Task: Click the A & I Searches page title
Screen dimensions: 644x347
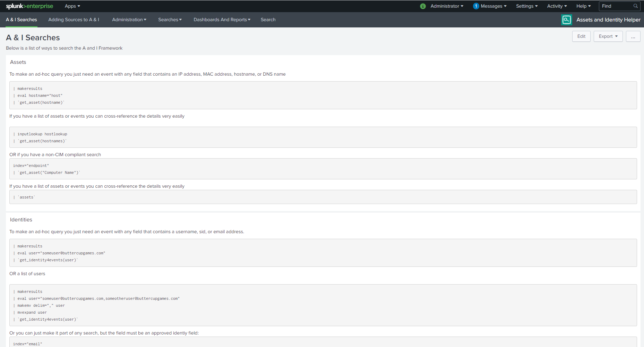Action: click(33, 37)
